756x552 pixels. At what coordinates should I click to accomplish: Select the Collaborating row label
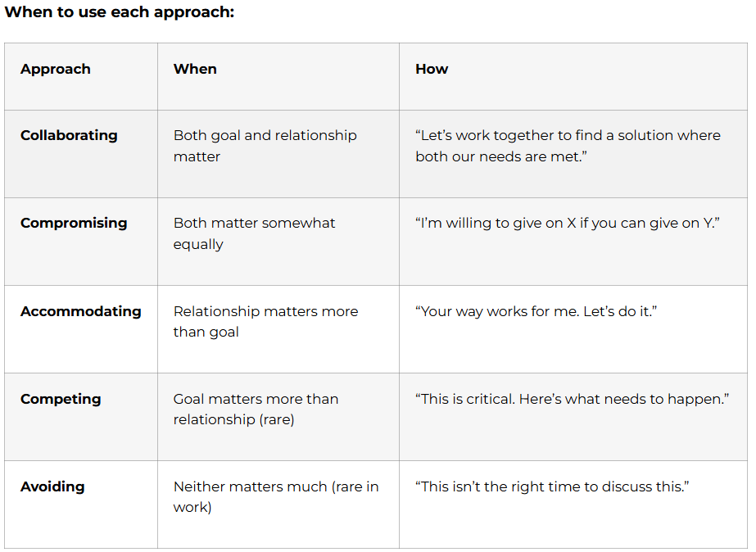69,135
